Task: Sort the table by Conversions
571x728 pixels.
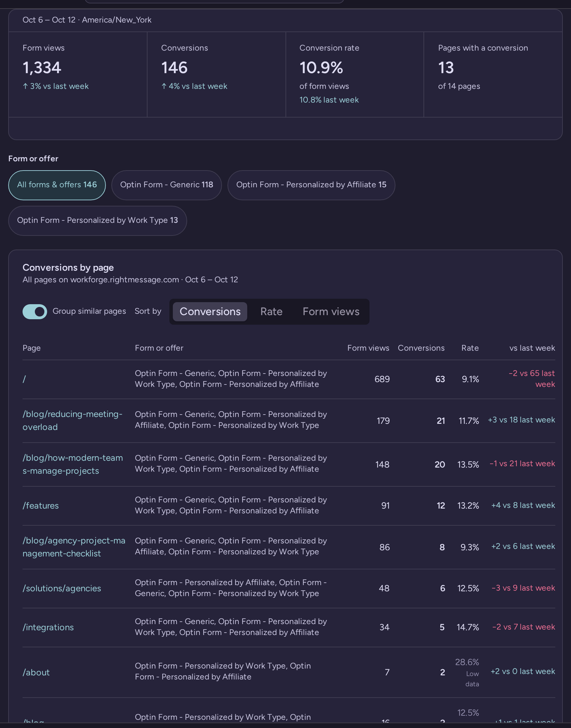Action: point(210,311)
